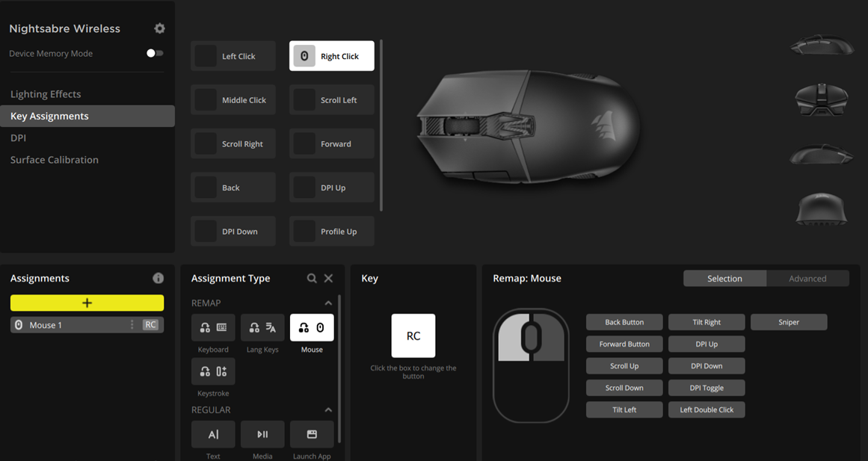Switch to the Selection tab
Viewport: 868px width, 461px height.
pyautogui.click(x=724, y=279)
